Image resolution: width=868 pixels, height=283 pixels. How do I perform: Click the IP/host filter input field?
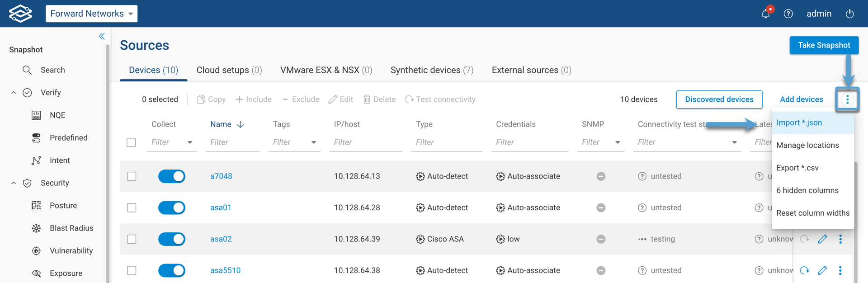[x=366, y=142]
